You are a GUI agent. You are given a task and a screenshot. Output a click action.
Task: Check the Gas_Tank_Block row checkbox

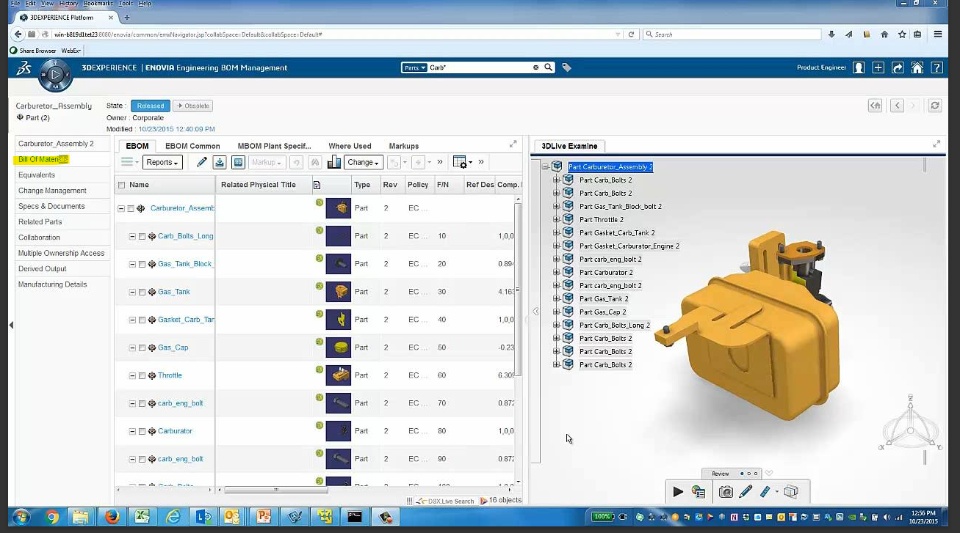pyautogui.click(x=142, y=264)
